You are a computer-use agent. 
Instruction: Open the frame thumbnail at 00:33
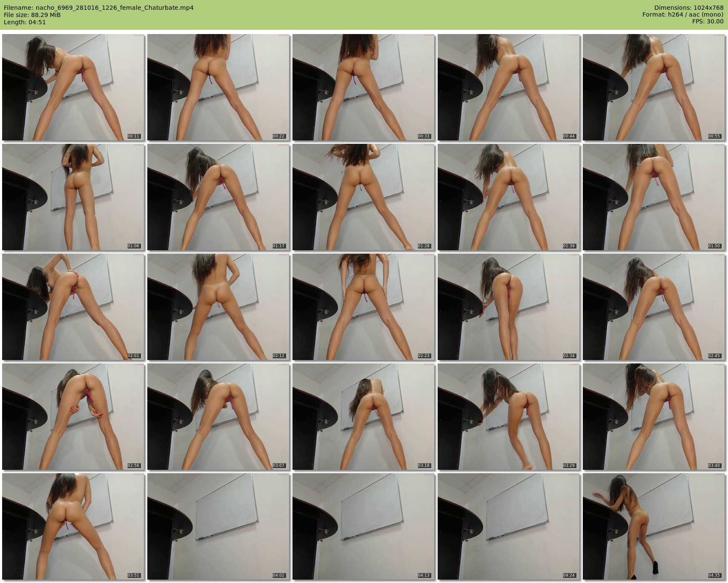(364, 87)
